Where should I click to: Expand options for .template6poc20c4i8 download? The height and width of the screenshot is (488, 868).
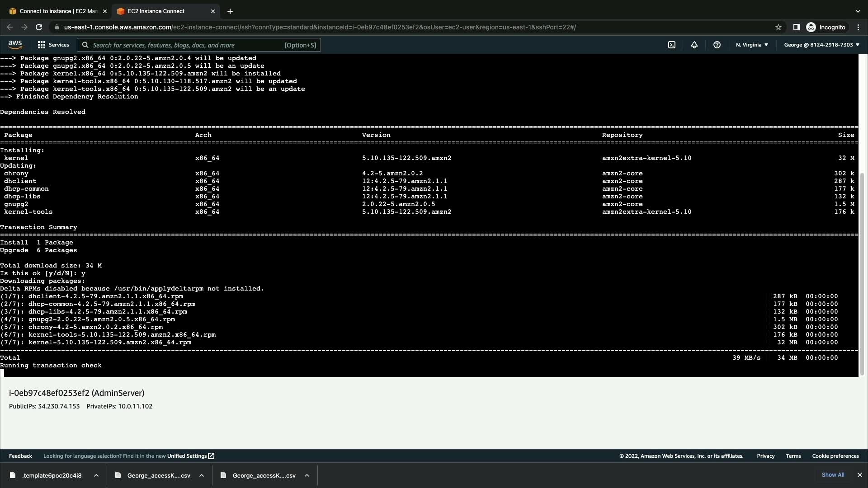click(x=96, y=475)
